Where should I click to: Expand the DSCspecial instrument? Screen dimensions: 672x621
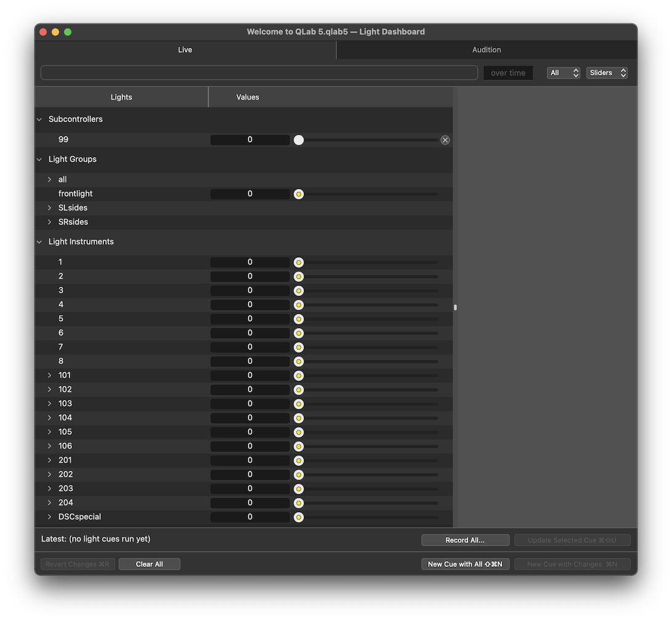50,517
